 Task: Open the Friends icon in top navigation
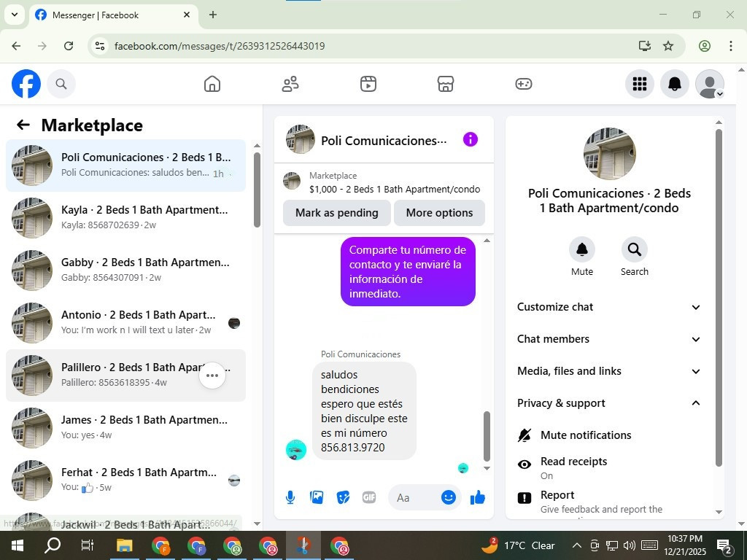[x=290, y=84]
